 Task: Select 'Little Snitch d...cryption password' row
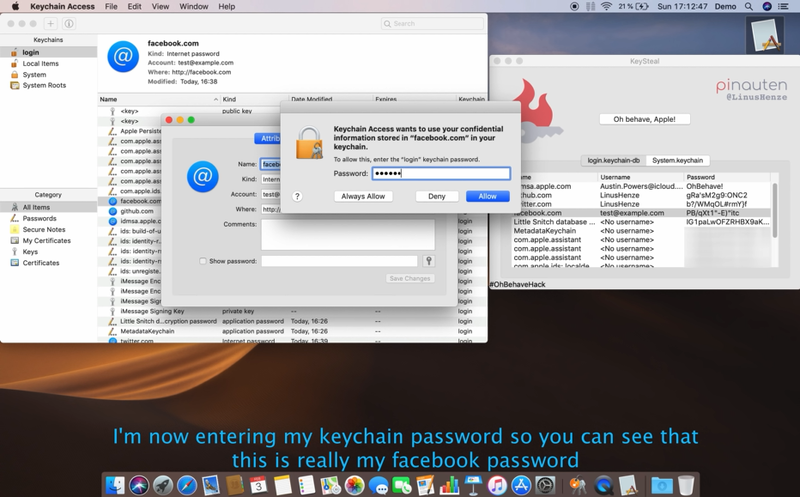tap(292, 321)
